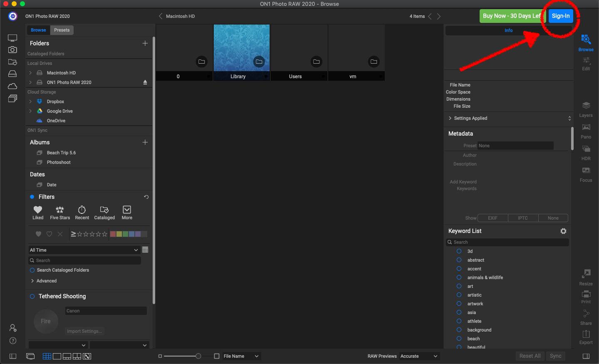Switch to the Presets tab

click(62, 30)
